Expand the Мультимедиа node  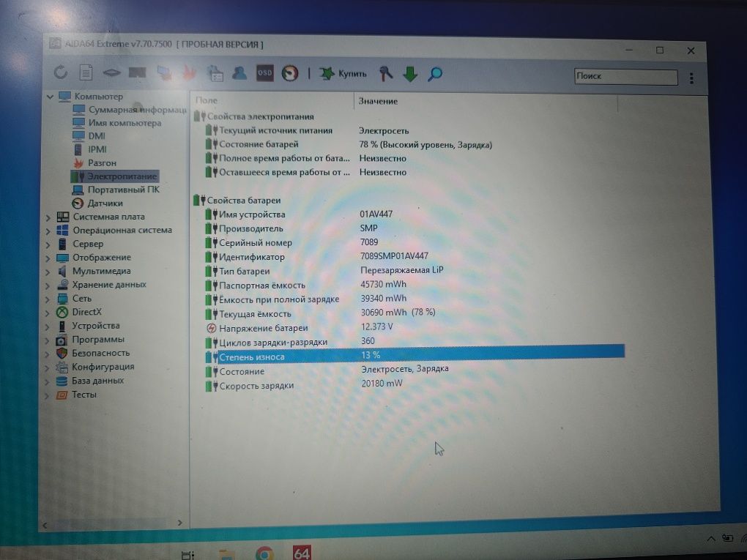coord(48,272)
